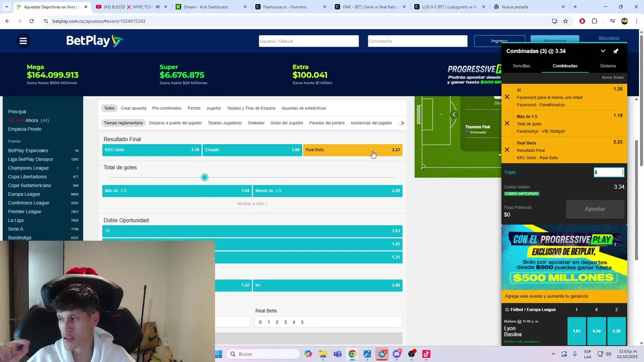Open the red Opera-style extension icon

tap(582, 21)
